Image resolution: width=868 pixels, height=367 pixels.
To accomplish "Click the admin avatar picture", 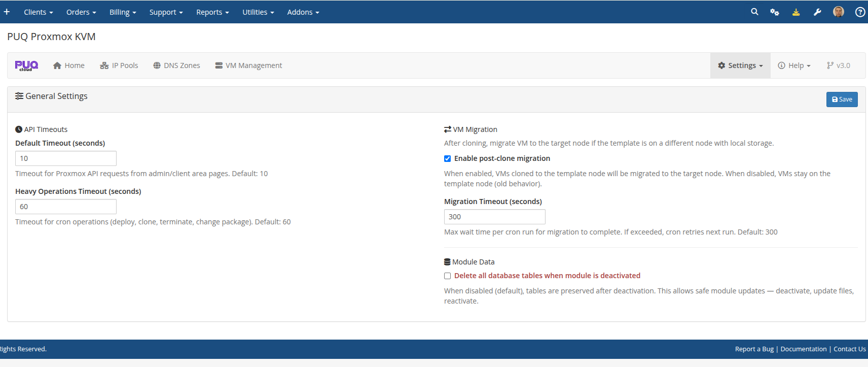I will coord(839,12).
